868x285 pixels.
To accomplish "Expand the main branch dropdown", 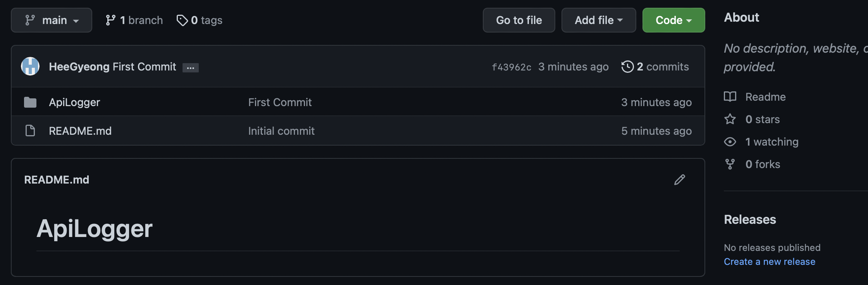I will click(x=52, y=20).
